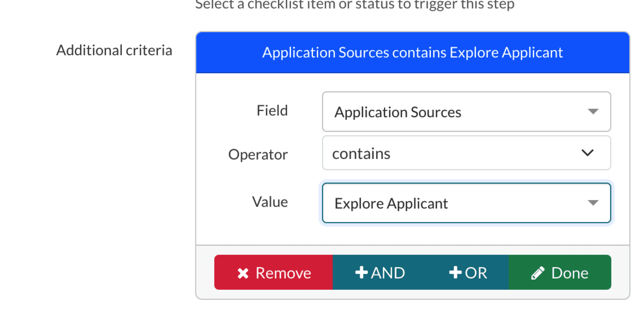Click the Value dropdown's gray triangle arrow
The height and width of the screenshot is (310, 644).
[593, 203]
